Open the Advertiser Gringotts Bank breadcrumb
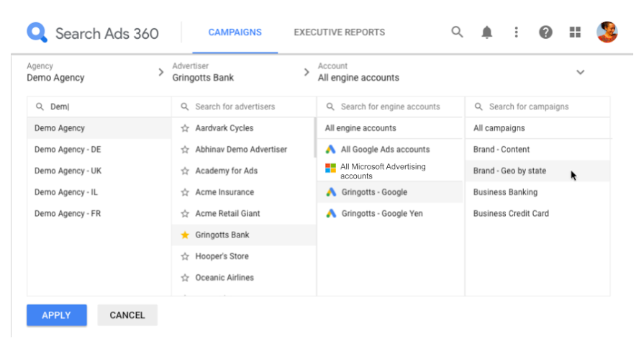644x362 pixels. pos(203,72)
